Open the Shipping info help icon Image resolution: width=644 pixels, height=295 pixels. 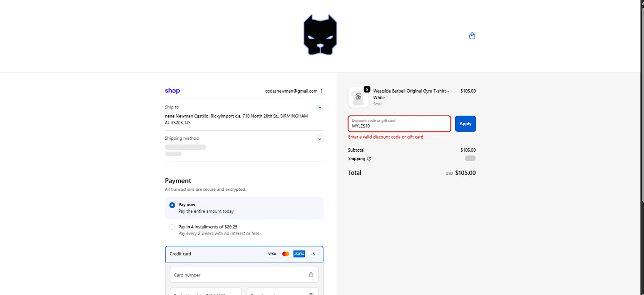click(369, 159)
